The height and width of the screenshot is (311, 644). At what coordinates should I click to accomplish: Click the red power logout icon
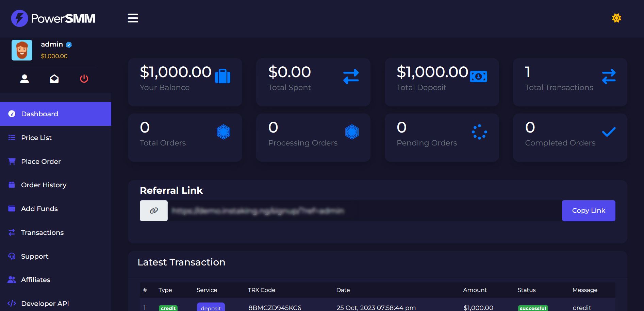point(84,79)
